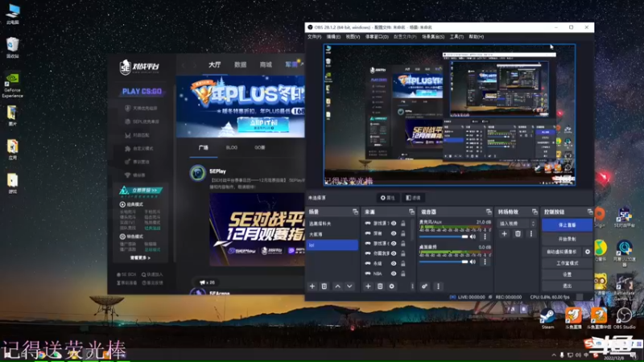Switch to the 商城 tab in 5E platform

click(266, 65)
